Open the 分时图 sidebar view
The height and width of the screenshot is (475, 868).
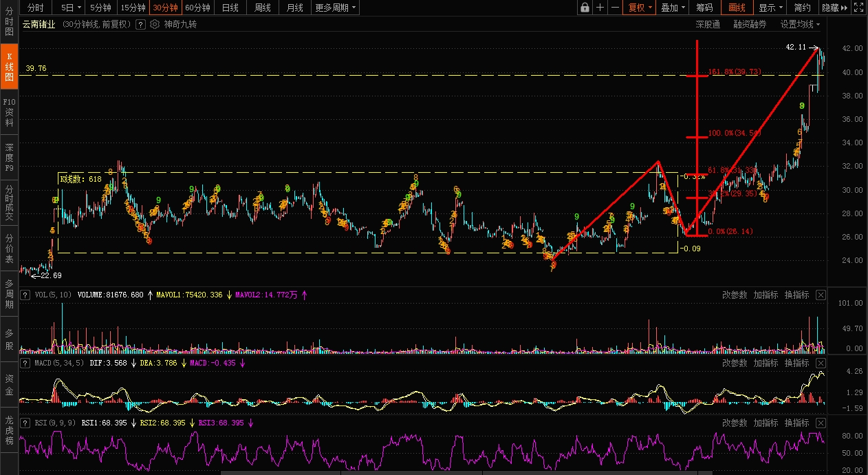point(10,22)
